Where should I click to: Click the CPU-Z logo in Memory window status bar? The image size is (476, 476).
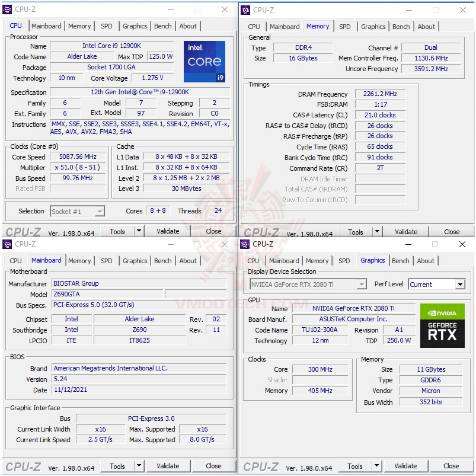261,231
